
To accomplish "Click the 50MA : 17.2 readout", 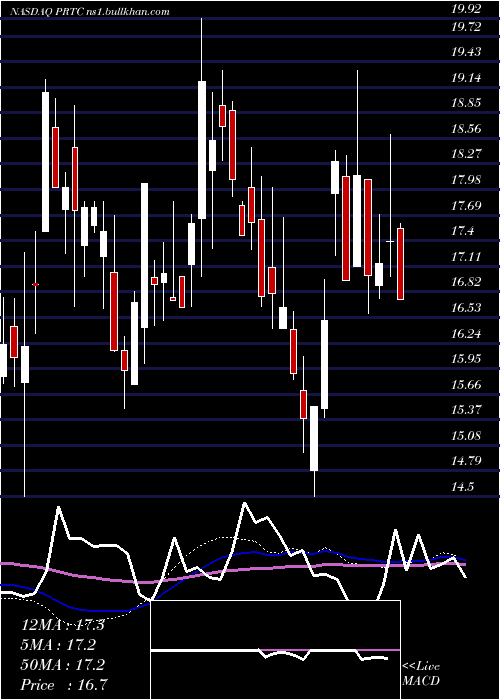I will pos(63,665).
